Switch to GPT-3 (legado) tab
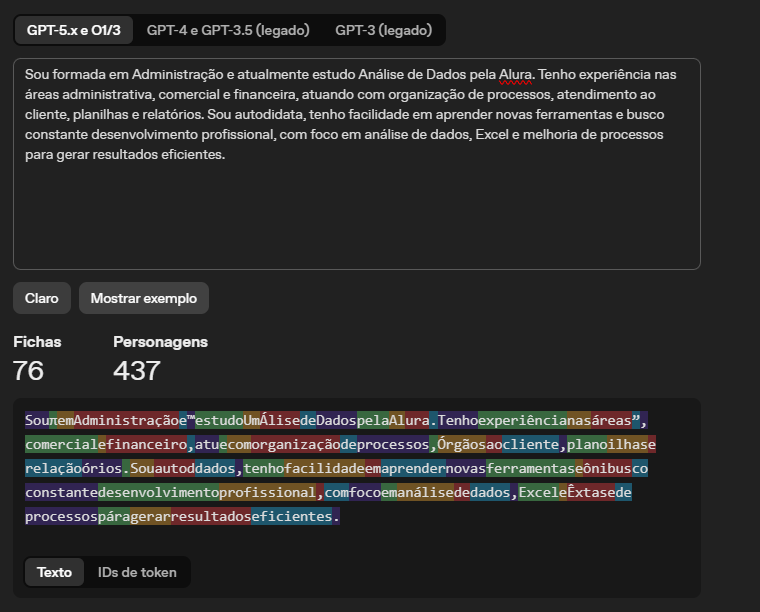760x612 pixels. (x=383, y=30)
